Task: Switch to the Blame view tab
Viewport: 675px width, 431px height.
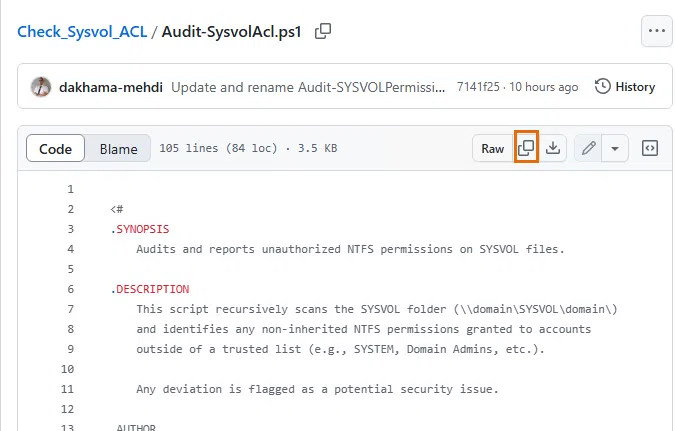Action: pyautogui.click(x=118, y=149)
